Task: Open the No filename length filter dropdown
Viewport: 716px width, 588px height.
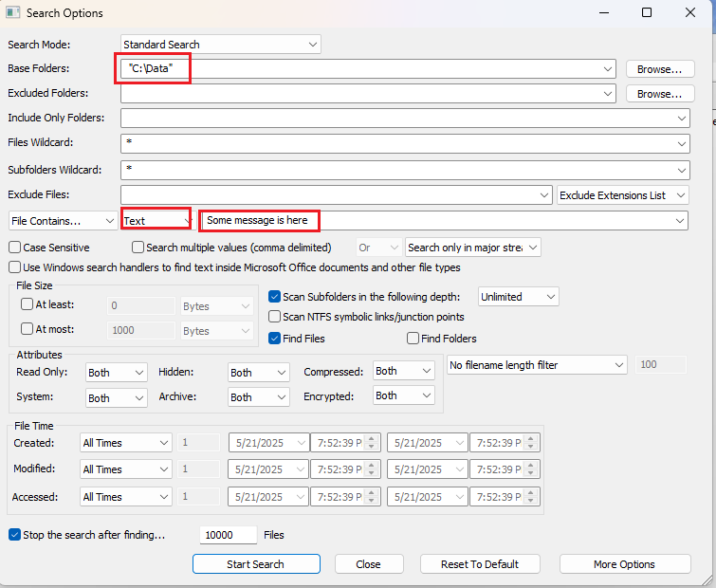Action: 537,365
